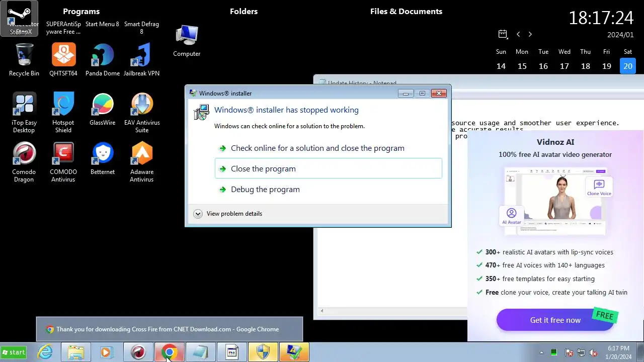Image resolution: width=644 pixels, height=362 pixels.
Task: Click Get it free now button
Action: (555, 320)
